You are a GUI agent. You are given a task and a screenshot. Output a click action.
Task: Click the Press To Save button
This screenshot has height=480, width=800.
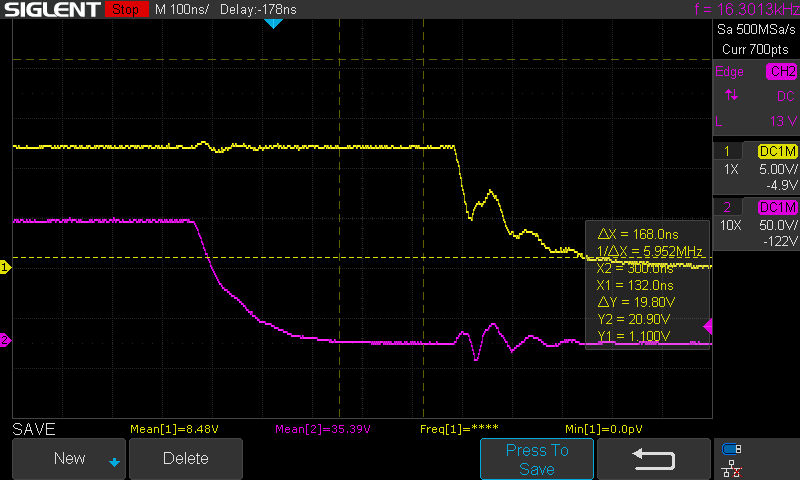[537, 459]
